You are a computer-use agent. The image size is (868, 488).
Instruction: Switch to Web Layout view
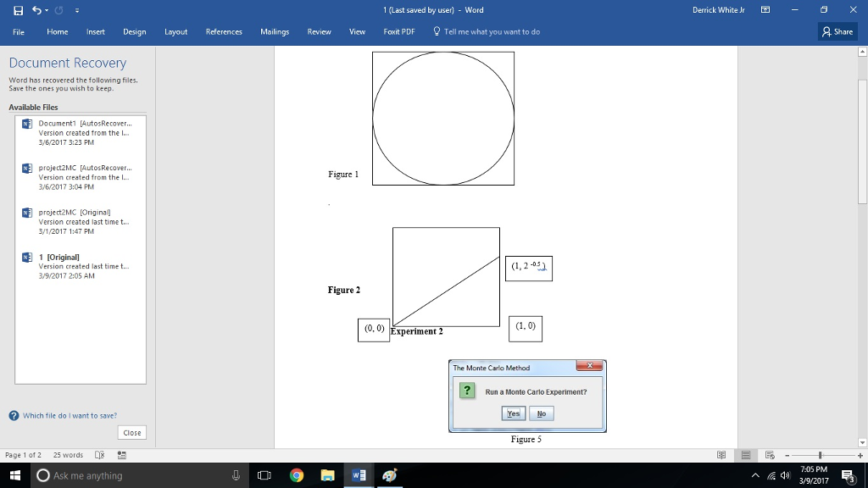click(x=770, y=455)
